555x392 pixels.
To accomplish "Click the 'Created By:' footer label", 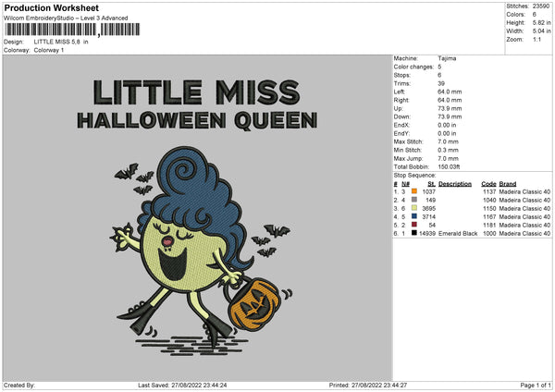I will pos(19,386).
